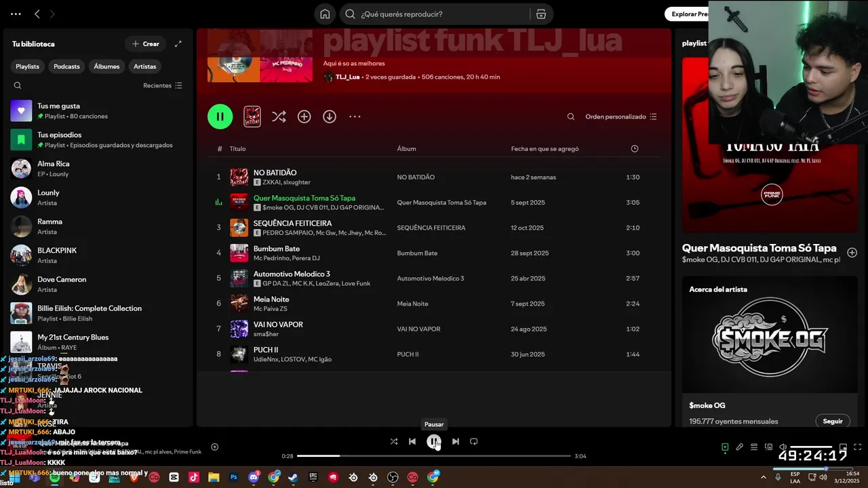Click the 'Explorar Premium' button

coord(688,14)
